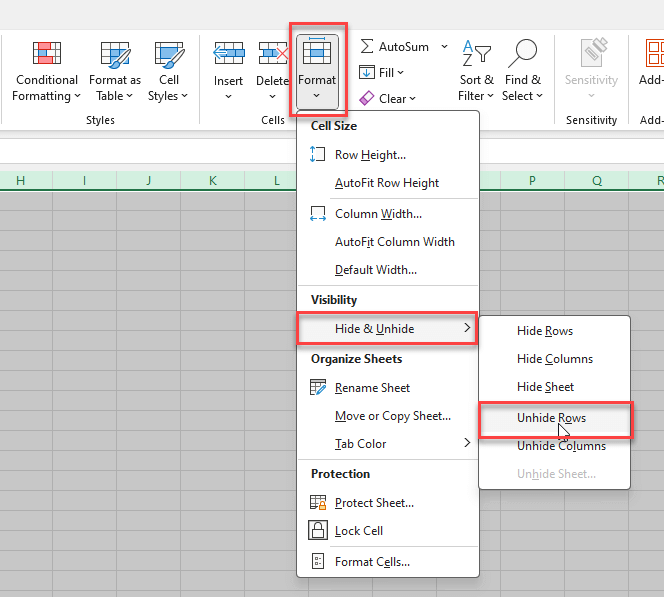Viewport: 664px width, 597px height.
Task: Select AutoFit Row Height
Action: pyautogui.click(x=388, y=183)
